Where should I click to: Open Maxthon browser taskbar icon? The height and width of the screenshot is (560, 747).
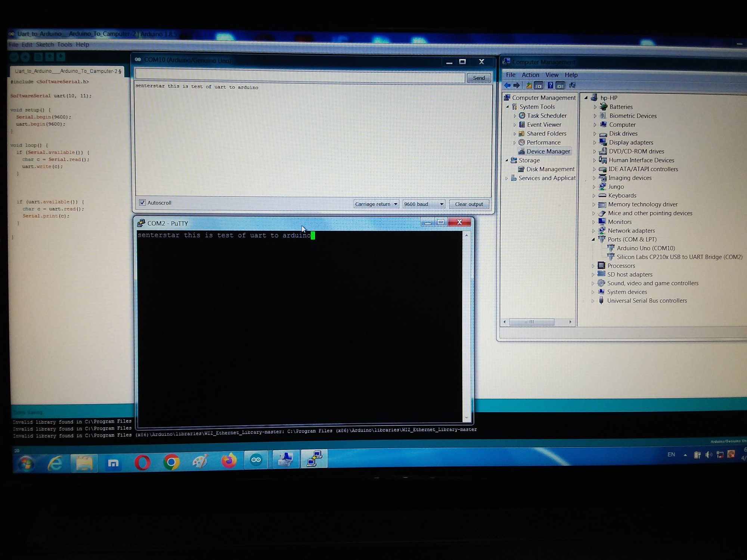pyautogui.click(x=113, y=463)
